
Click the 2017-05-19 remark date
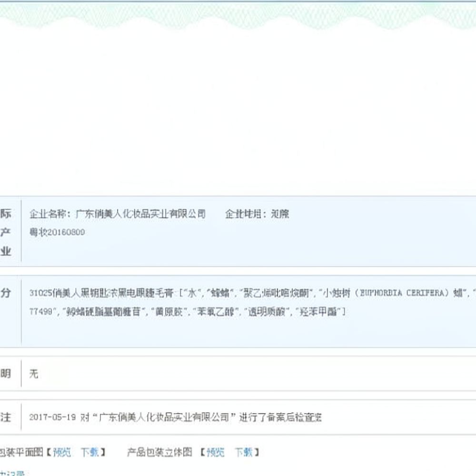[x=52, y=417]
